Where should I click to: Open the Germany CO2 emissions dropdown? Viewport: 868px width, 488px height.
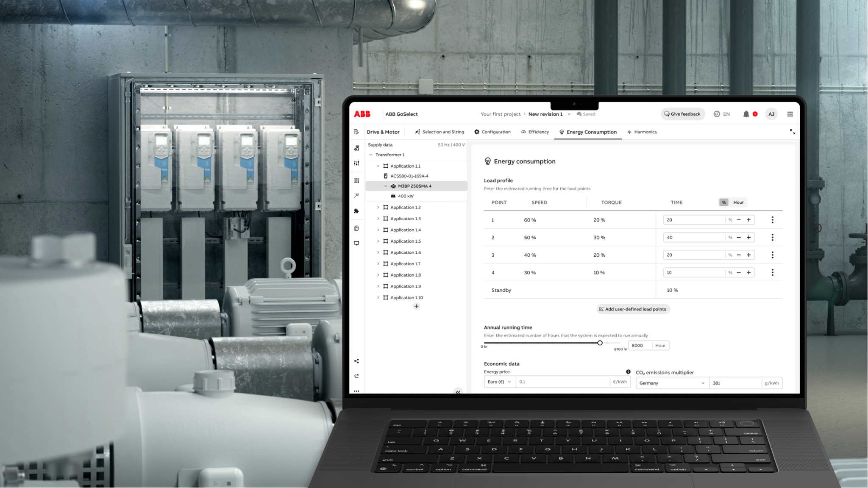(671, 383)
